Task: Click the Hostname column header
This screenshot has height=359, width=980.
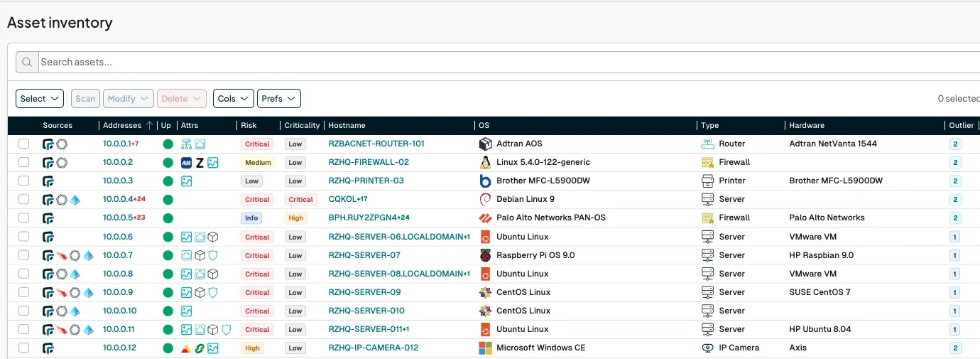Action: (347, 125)
